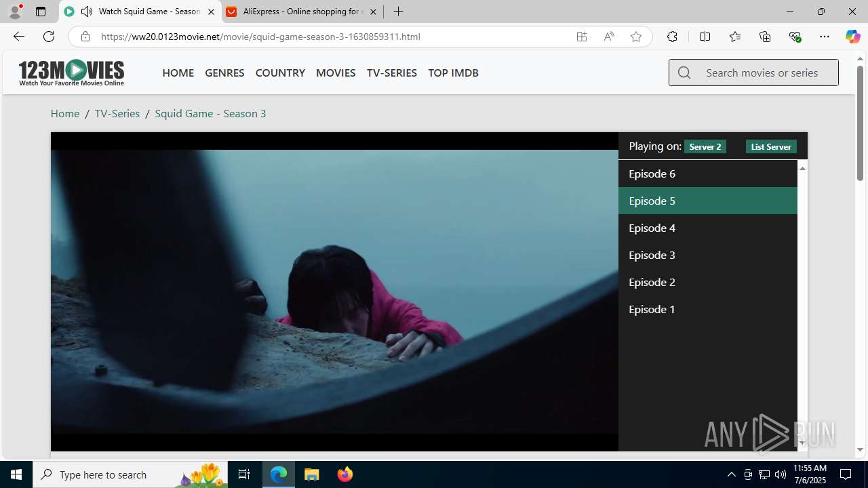This screenshot has height=488, width=868.
Task: Refresh the current page
Action: (x=49, y=37)
